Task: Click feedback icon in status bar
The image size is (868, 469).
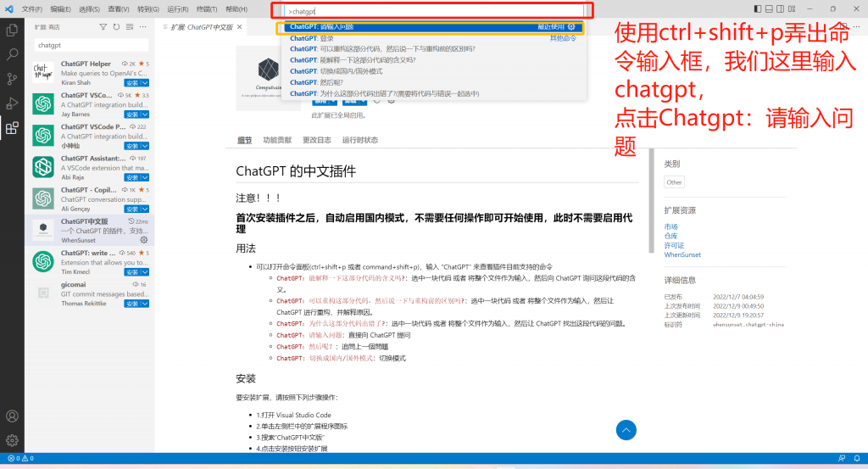Action: [x=842, y=459]
